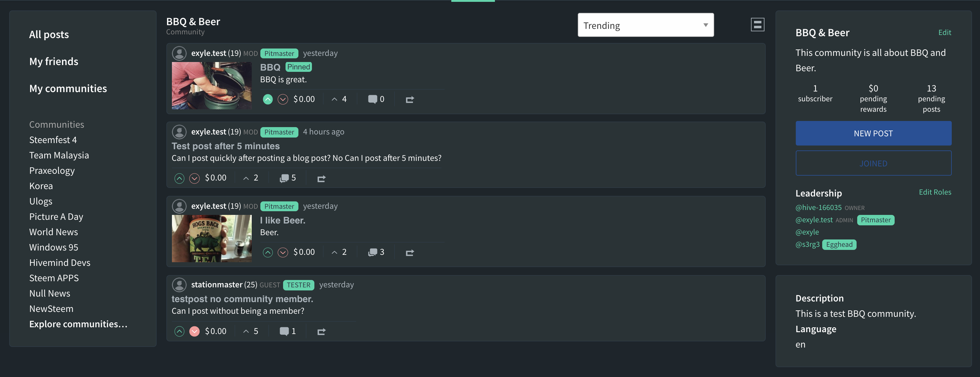Screen dimensions: 980x377
Task: Open the Trending sort dropdown
Action: 646,25
